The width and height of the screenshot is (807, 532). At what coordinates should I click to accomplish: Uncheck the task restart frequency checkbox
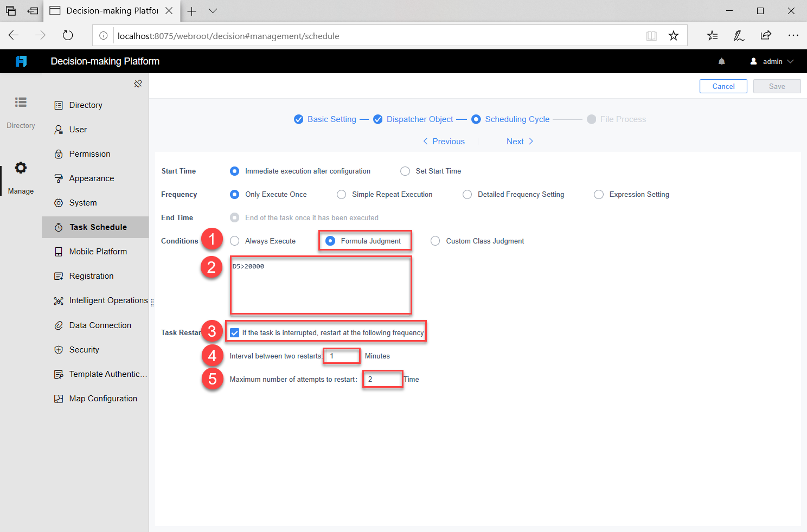tap(234, 332)
